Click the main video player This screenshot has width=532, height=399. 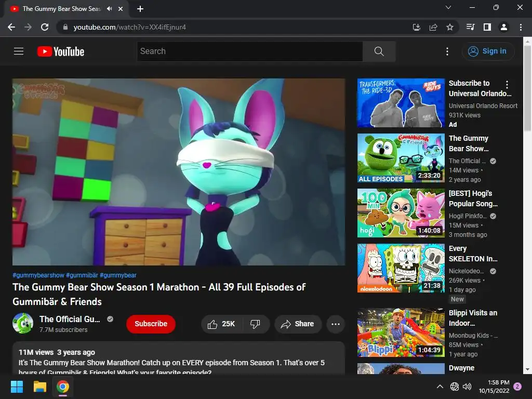pos(179,172)
